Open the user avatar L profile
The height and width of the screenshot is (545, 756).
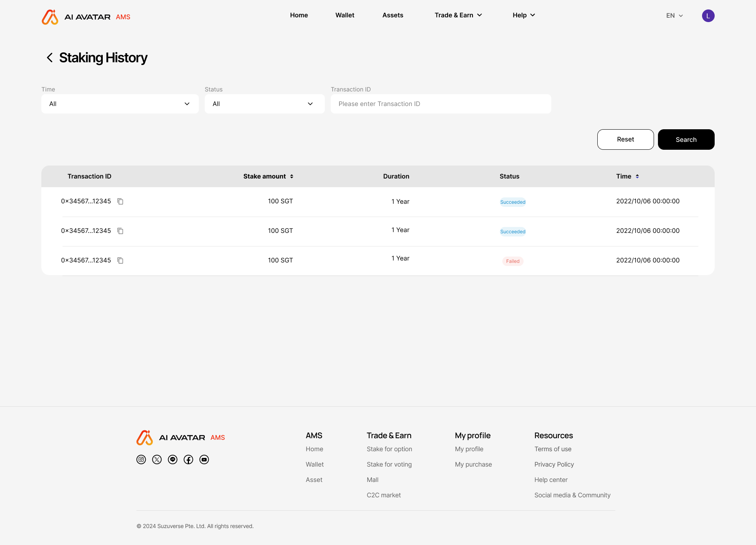click(x=708, y=16)
